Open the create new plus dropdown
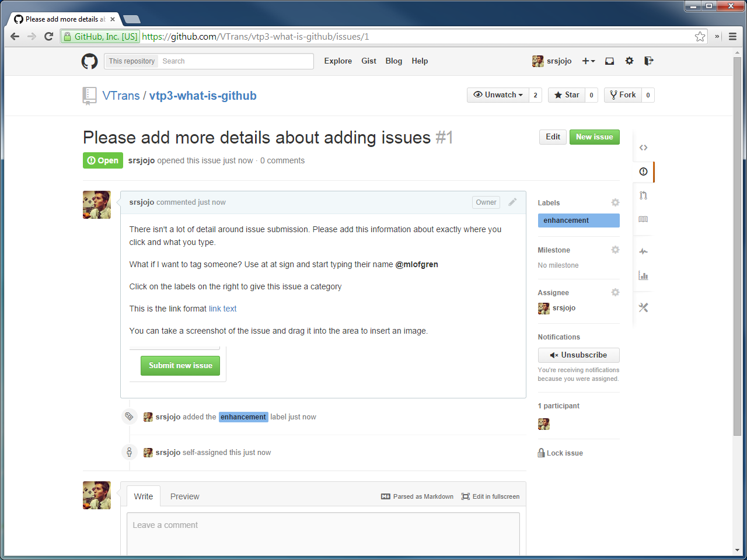The width and height of the screenshot is (747, 560). click(x=588, y=61)
